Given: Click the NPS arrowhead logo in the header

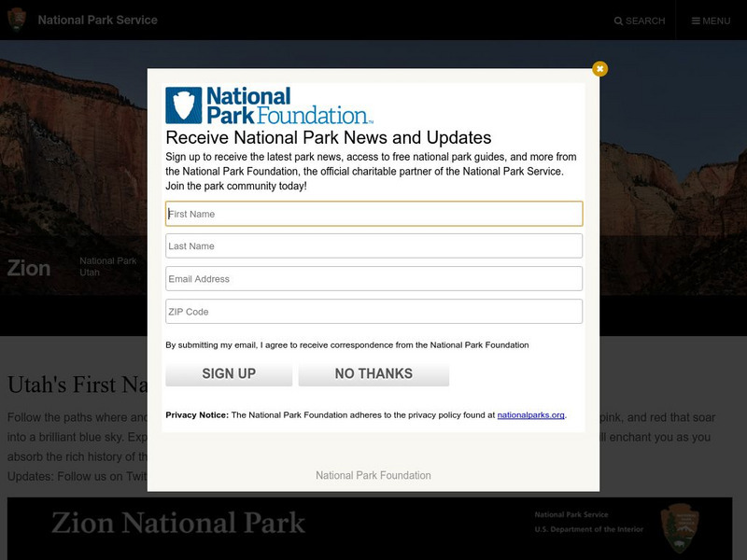Looking at the screenshot, I should 17,20.
